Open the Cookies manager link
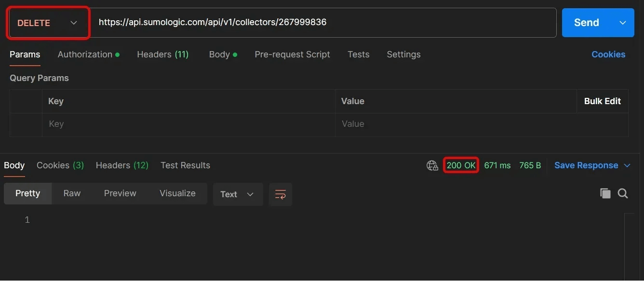644x283 pixels. 608,54
